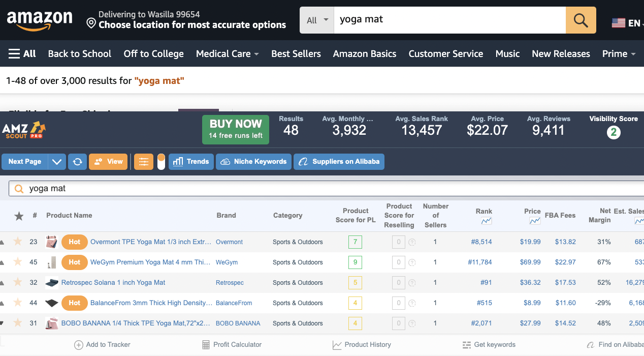This screenshot has height=356, width=644.
Task: Click the US flag language icon
Action: [x=618, y=23]
